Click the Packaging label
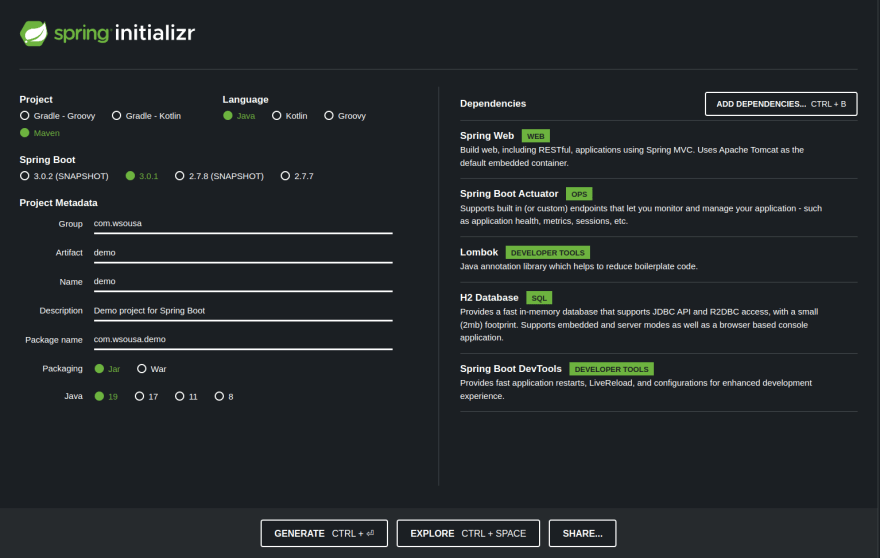Viewport: 880px width, 558px height. click(62, 368)
